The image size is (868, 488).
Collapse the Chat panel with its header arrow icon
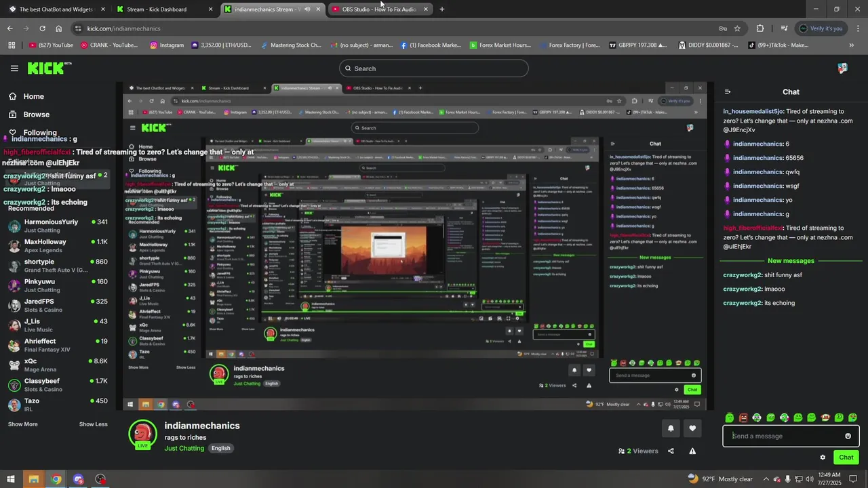[x=728, y=92]
